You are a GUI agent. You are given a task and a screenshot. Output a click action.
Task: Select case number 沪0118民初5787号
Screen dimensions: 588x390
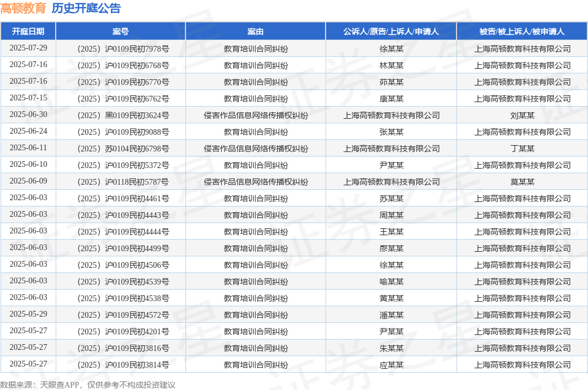123,182
